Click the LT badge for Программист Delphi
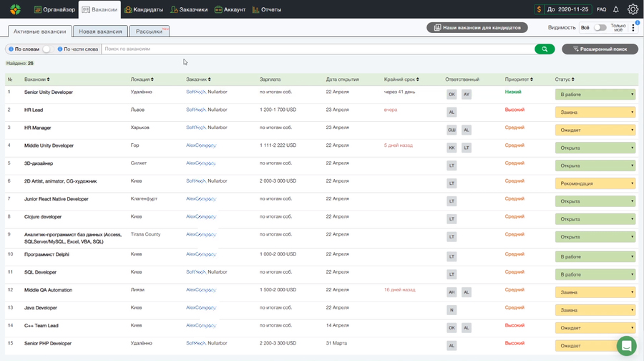The width and height of the screenshot is (644, 361). pyautogui.click(x=452, y=256)
